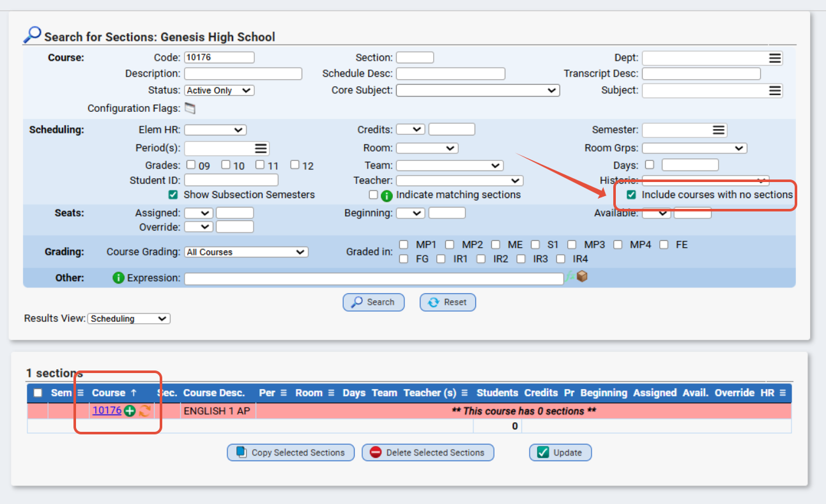
Task: Open the Room dropdown
Action: click(x=427, y=148)
